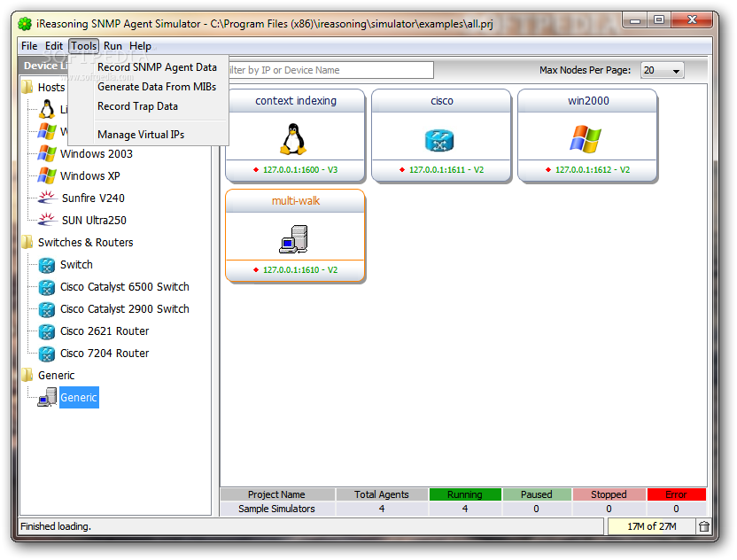Screen dimensions: 737x560
Task: Click the garbage collection trash icon
Action: point(703,526)
